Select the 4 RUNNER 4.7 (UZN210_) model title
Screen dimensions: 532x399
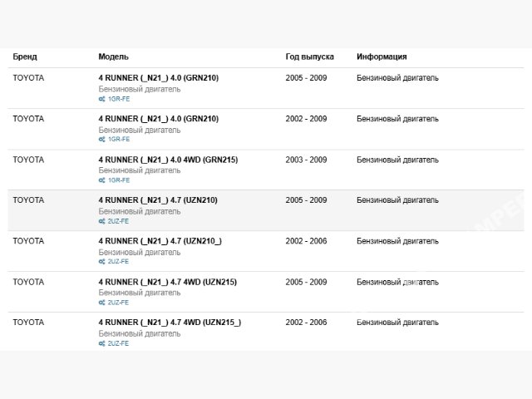160,241
